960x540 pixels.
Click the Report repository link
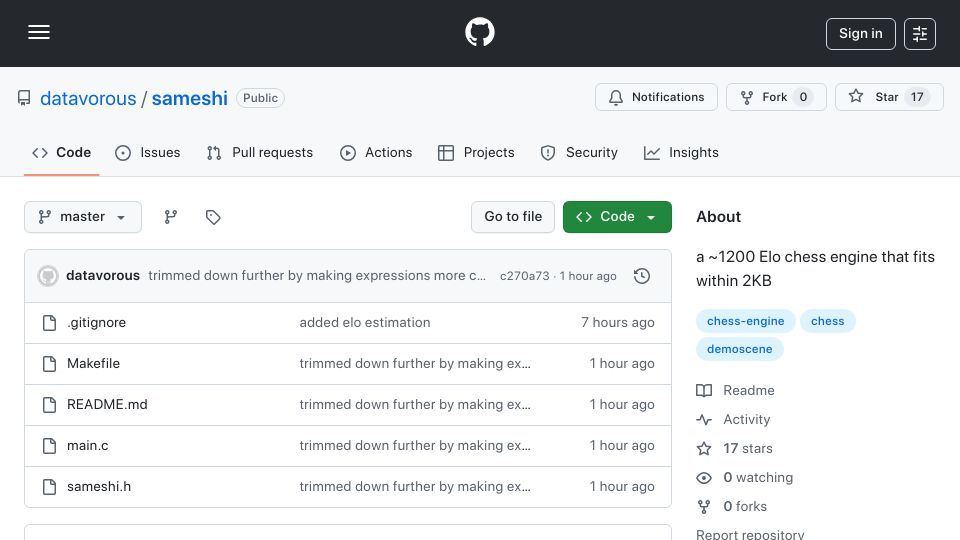pyautogui.click(x=750, y=534)
